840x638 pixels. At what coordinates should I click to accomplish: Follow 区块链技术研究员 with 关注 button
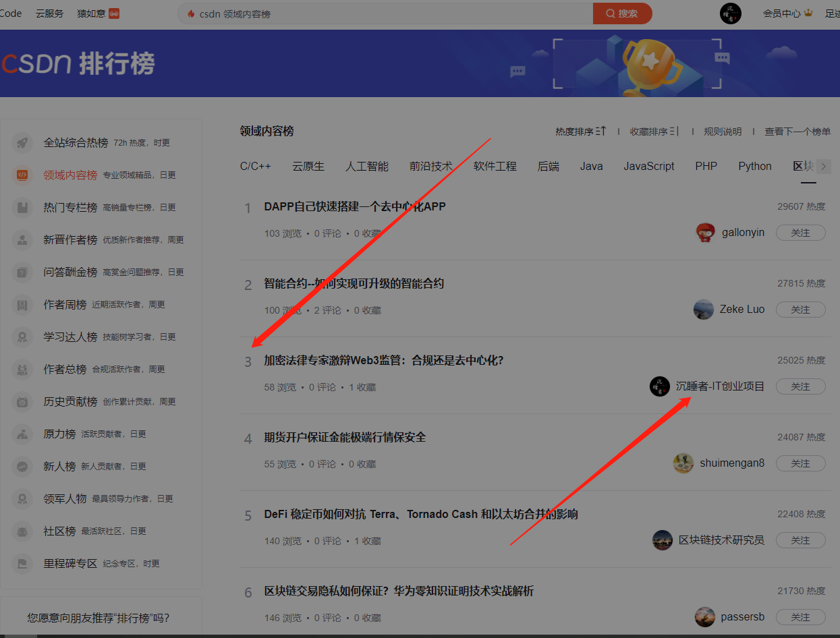click(801, 540)
